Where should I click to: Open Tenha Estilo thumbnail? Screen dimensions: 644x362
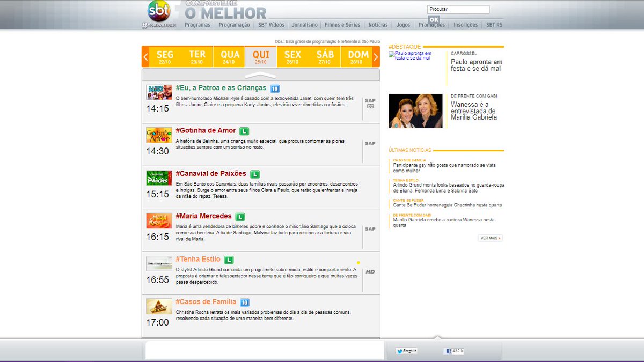point(159,263)
